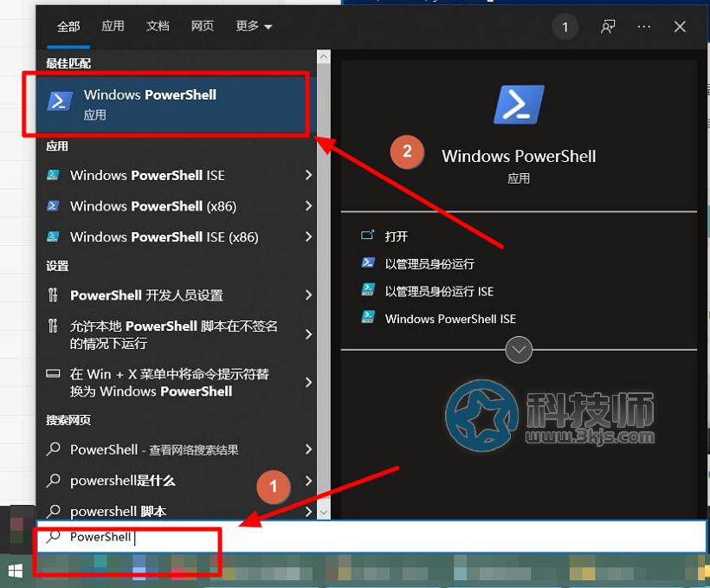This screenshot has height=588, width=710.
Task: Expand PowerShell 查看网络搜索结果 chevron
Action: 308,449
